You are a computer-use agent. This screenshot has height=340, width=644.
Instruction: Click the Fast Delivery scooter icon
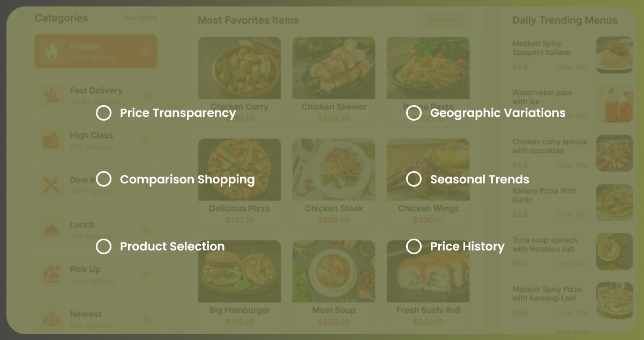[x=52, y=96]
